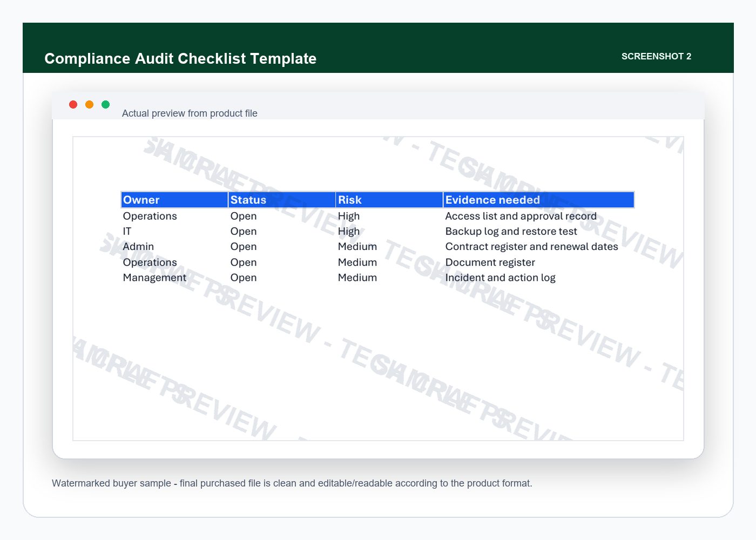Click Medium risk in the Admin row
This screenshot has width=756, height=540.
357,247
